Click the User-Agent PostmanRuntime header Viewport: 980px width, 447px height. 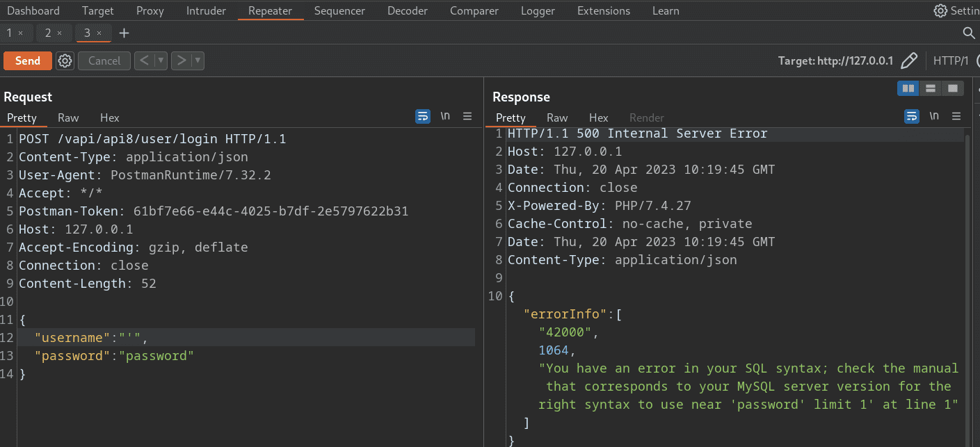pos(145,175)
